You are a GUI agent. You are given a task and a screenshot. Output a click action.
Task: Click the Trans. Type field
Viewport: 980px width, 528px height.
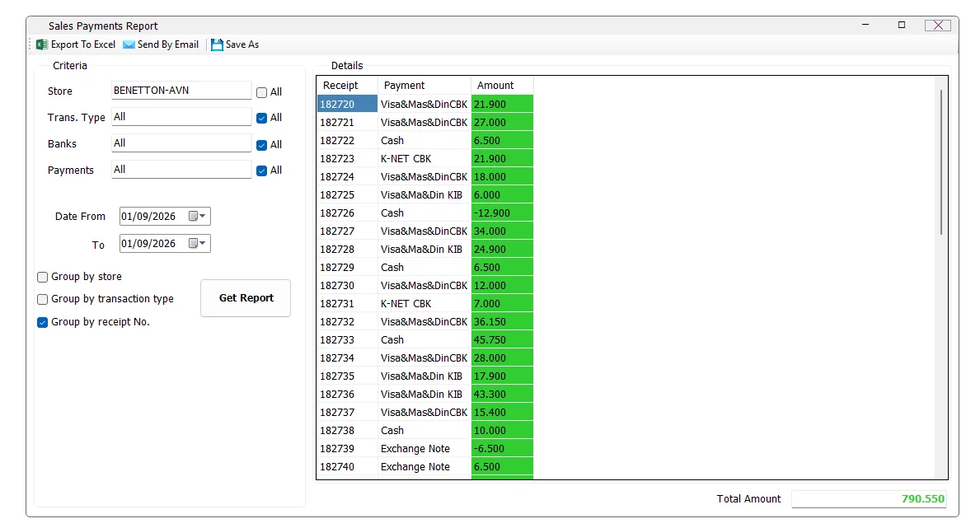click(x=181, y=117)
